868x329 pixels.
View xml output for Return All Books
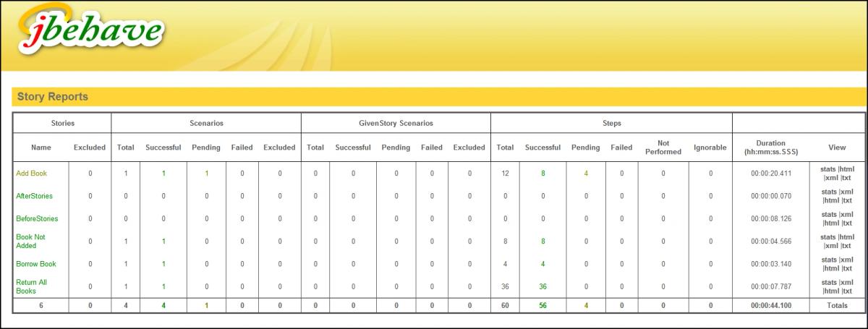pos(846,282)
